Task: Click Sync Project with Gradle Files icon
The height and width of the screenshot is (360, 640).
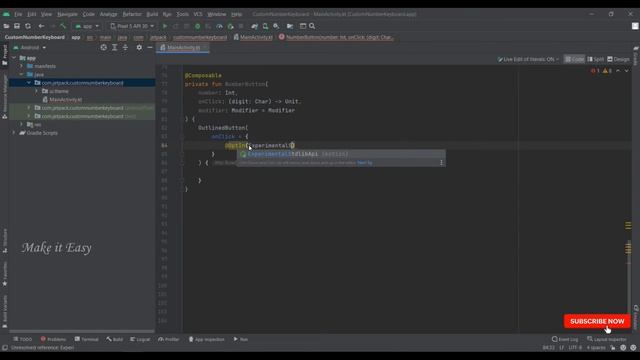Action: (255, 26)
